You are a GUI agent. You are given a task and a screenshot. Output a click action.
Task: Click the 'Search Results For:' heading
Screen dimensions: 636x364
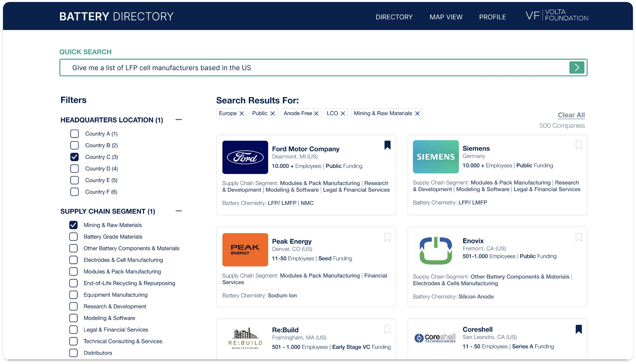click(257, 100)
